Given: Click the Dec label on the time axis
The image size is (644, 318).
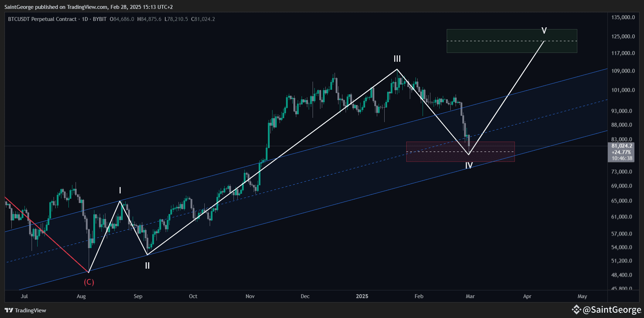Looking at the screenshot, I should coord(305,296).
